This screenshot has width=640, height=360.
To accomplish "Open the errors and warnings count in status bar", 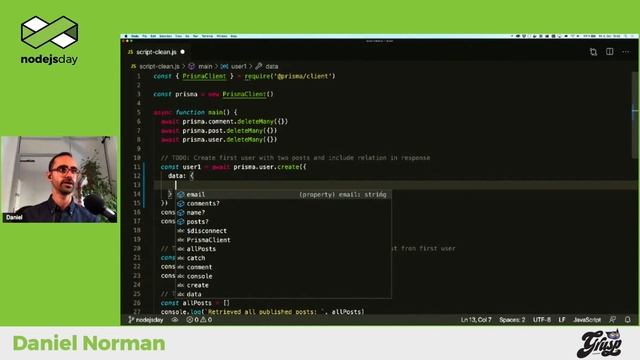I will pyautogui.click(x=199, y=320).
